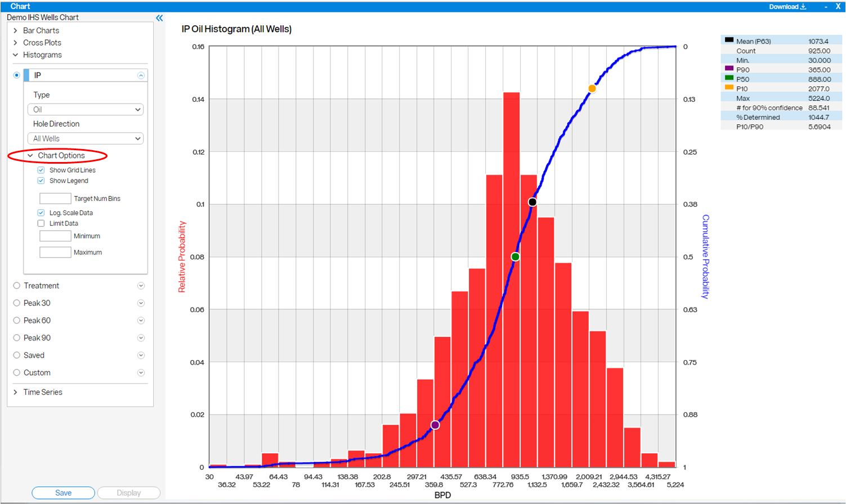Click the Max value 5224.0
This screenshot has height=504, width=846.
[x=819, y=98]
